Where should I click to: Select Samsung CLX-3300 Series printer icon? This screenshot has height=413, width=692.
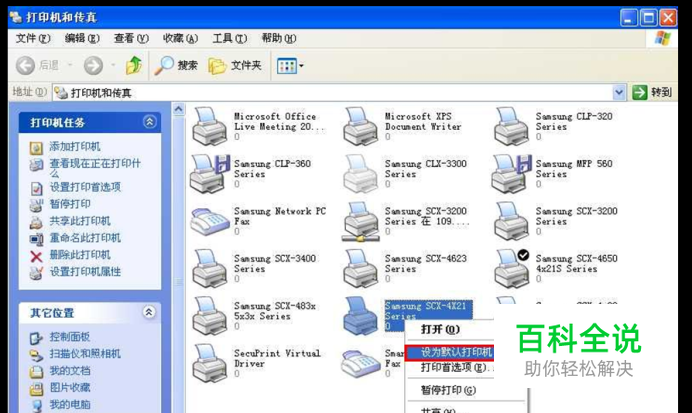361,174
